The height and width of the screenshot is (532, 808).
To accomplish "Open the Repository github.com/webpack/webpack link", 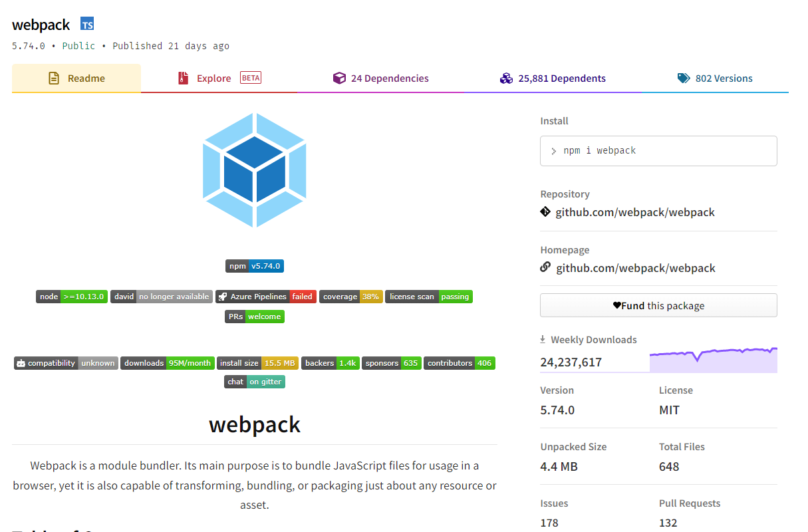I will [635, 213].
